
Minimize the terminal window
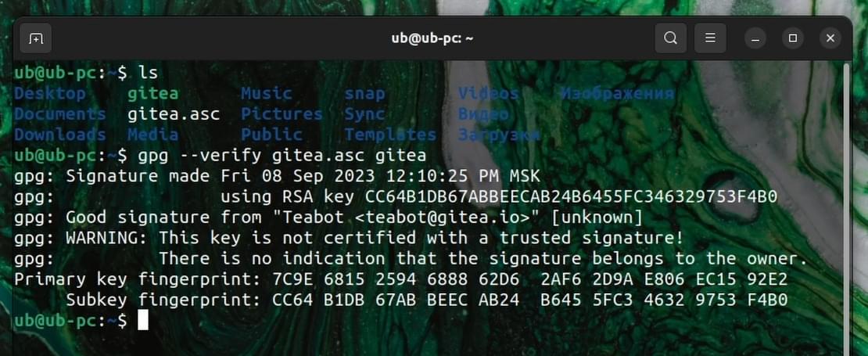(x=755, y=38)
